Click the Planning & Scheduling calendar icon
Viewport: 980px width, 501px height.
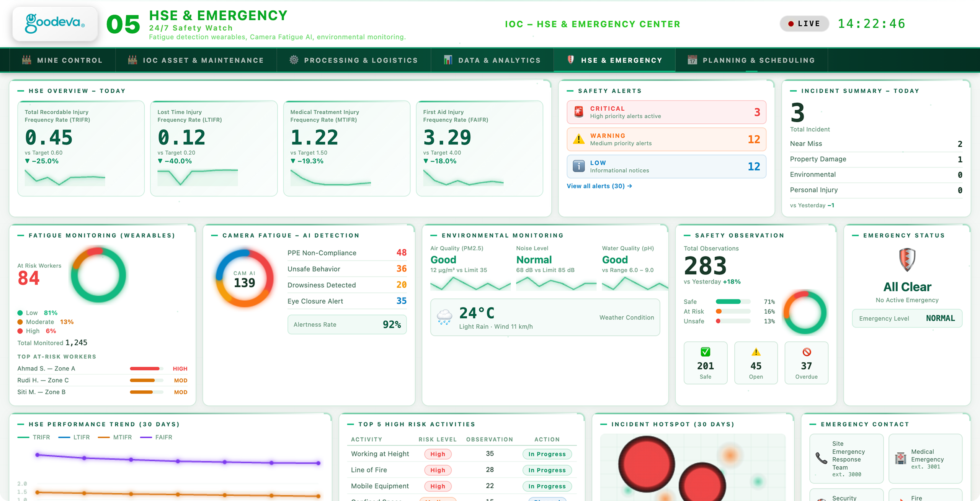point(692,60)
